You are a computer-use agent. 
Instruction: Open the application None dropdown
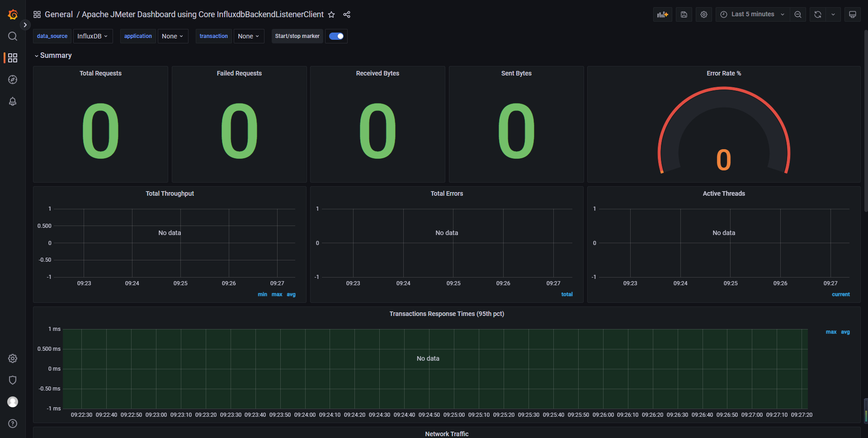(173, 36)
